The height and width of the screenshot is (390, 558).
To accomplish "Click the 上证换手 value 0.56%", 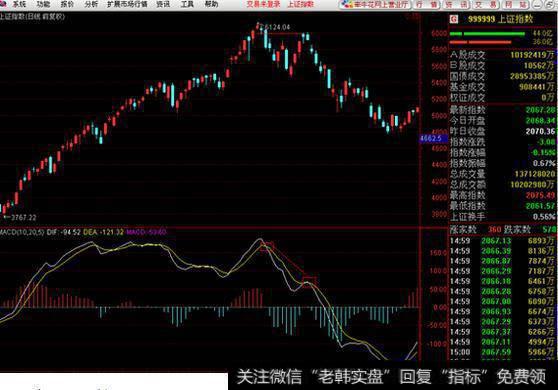I will pyautogui.click(x=544, y=217).
